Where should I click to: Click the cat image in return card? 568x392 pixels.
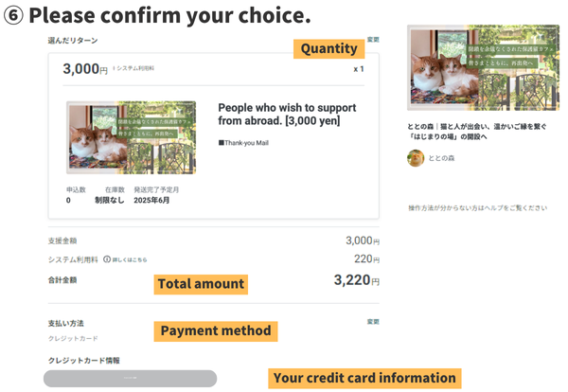pos(132,137)
